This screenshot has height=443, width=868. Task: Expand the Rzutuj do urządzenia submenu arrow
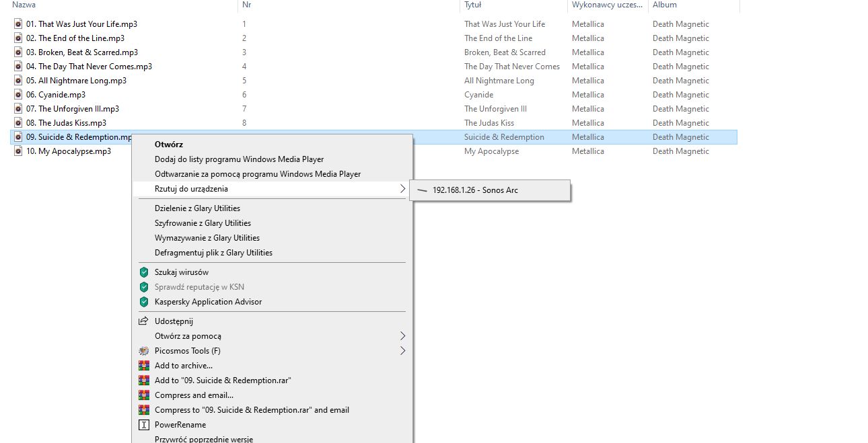(402, 189)
